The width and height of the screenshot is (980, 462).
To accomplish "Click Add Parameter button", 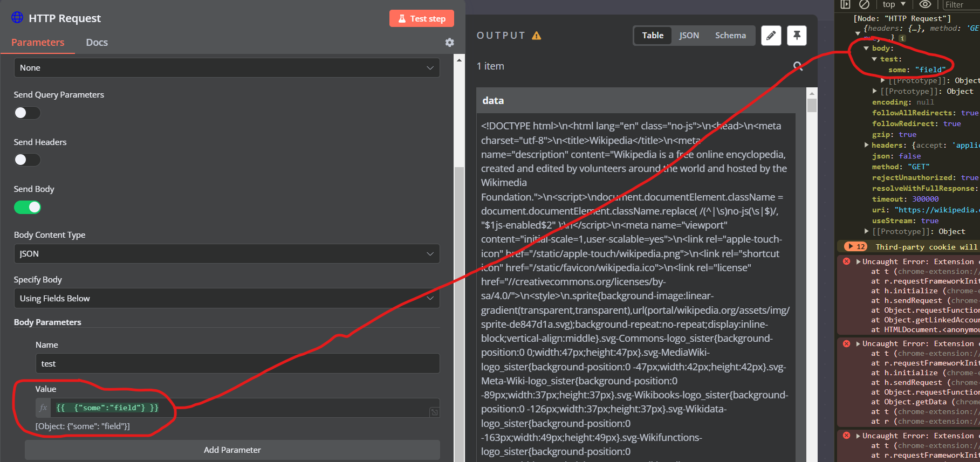I will click(x=232, y=450).
